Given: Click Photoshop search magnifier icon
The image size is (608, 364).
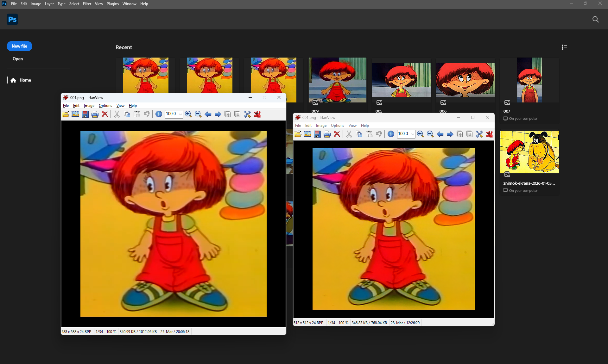Looking at the screenshot, I should (x=596, y=19).
